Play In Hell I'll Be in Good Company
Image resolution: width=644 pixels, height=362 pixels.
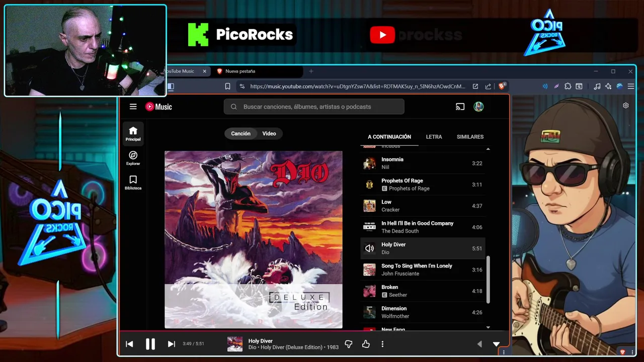[x=423, y=227]
